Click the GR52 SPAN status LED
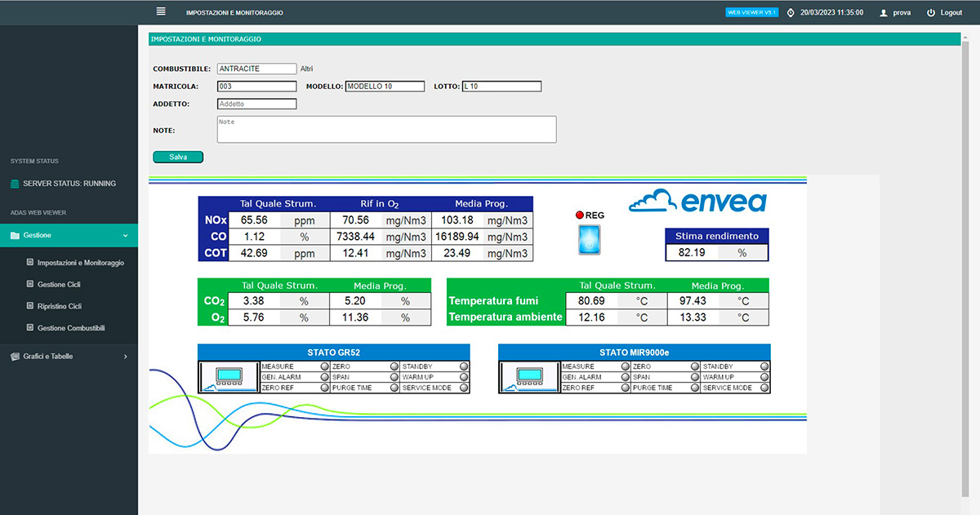The height and width of the screenshot is (515, 980). [x=394, y=378]
